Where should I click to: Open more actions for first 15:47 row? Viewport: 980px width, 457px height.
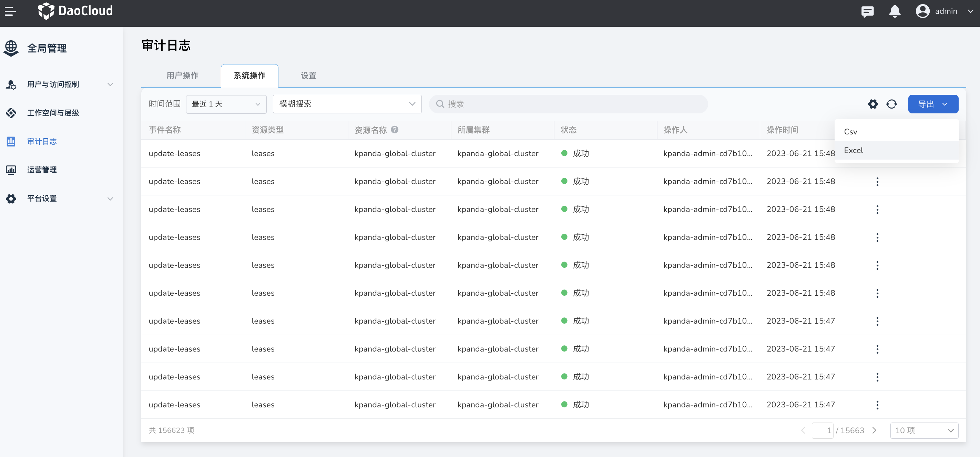pyautogui.click(x=877, y=321)
